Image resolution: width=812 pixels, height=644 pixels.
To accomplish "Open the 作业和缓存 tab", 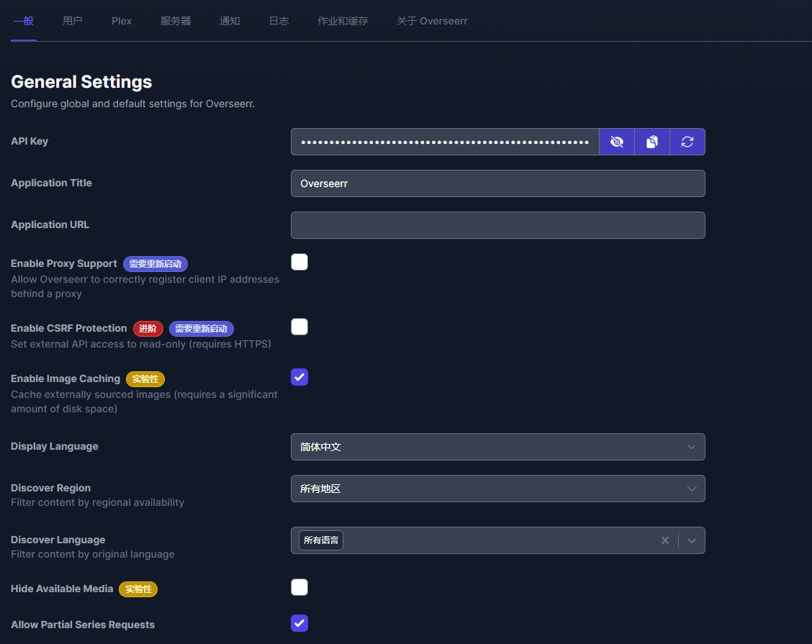I will point(343,21).
